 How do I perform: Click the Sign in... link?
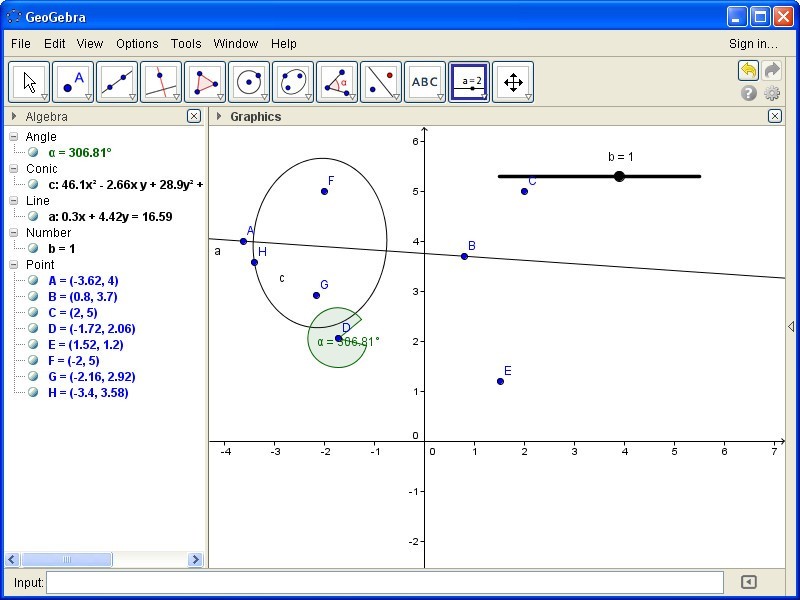753,44
